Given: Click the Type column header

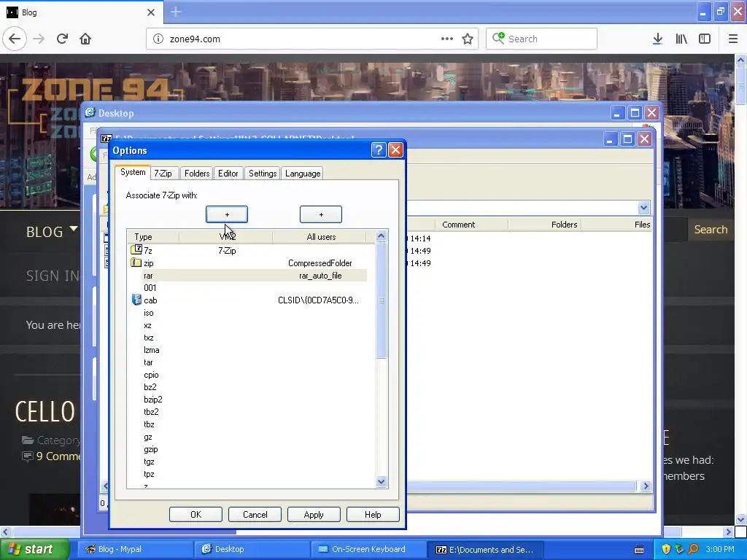Looking at the screenshot, I should click(153, 237).
